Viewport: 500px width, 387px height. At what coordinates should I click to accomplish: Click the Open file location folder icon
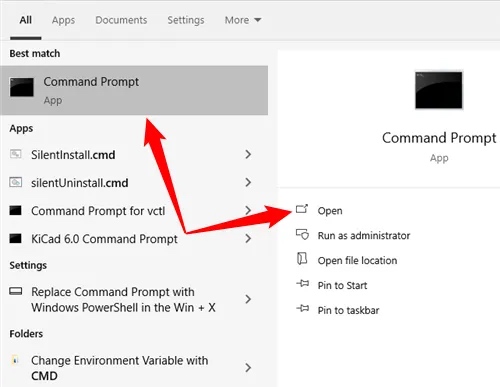(302, 259)
